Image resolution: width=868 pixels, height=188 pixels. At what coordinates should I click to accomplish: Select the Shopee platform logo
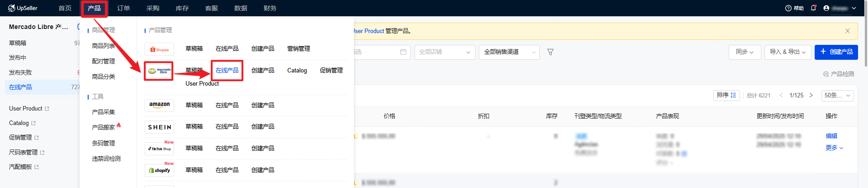click(159, 49)
